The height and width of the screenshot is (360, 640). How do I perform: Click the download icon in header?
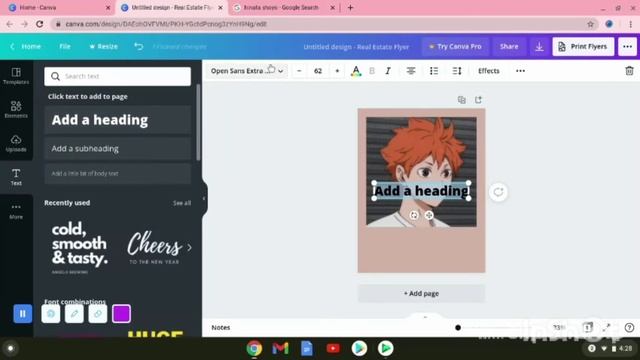coord(539,47)
